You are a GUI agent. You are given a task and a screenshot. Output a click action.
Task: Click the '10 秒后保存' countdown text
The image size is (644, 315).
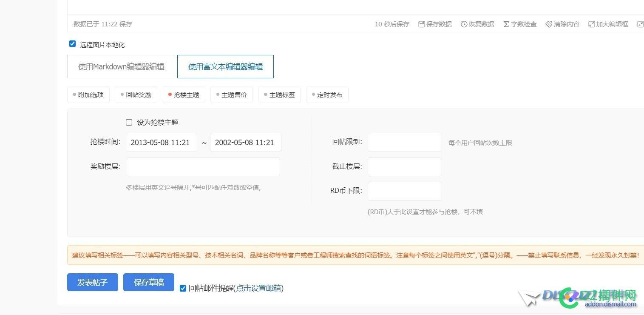pos(392,24)
